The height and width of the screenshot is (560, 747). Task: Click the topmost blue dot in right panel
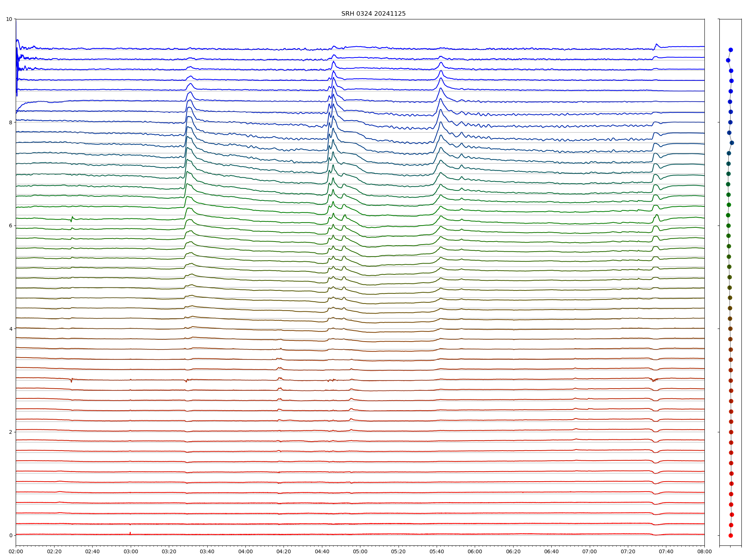(x=731, y=50)
